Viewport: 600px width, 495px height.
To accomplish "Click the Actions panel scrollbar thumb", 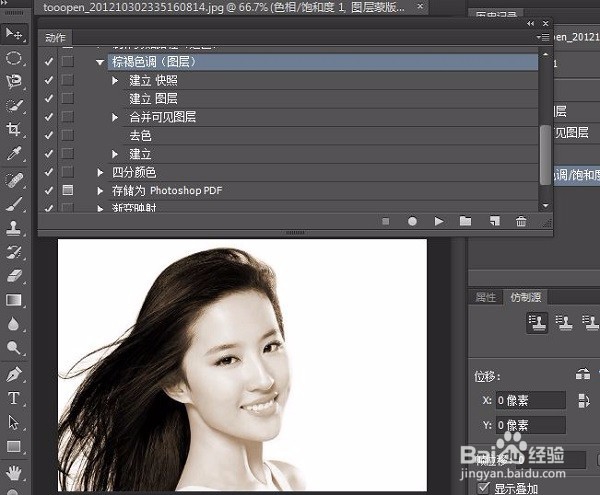I will pos(545,155).
